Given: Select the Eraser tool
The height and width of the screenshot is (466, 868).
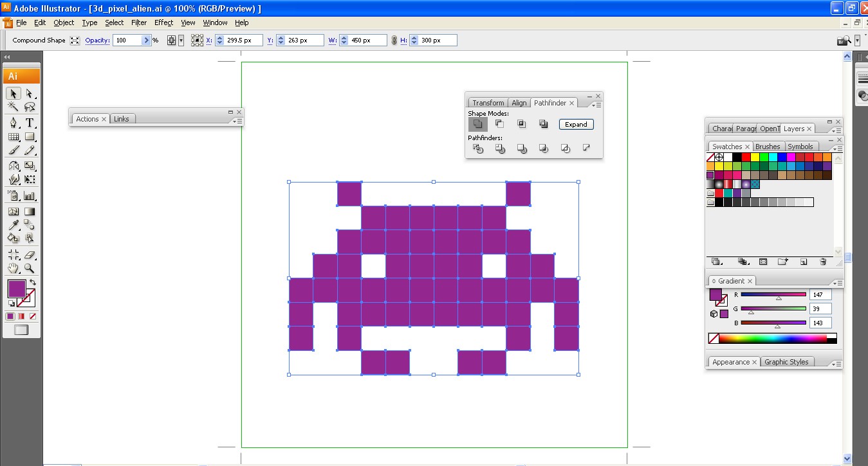Looking at the screenshot, I should (x=30, y=255).
